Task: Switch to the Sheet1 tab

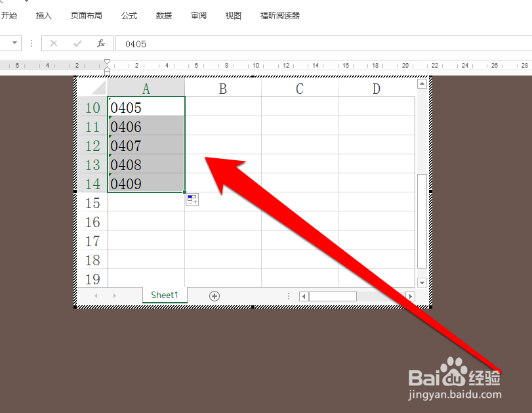Action: (165, 295)
